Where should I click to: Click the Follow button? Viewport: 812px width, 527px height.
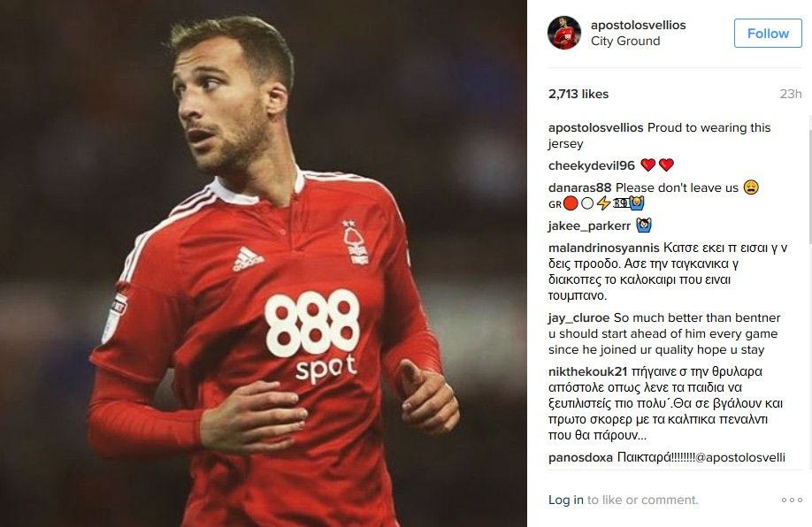click(x=768, y=33)
